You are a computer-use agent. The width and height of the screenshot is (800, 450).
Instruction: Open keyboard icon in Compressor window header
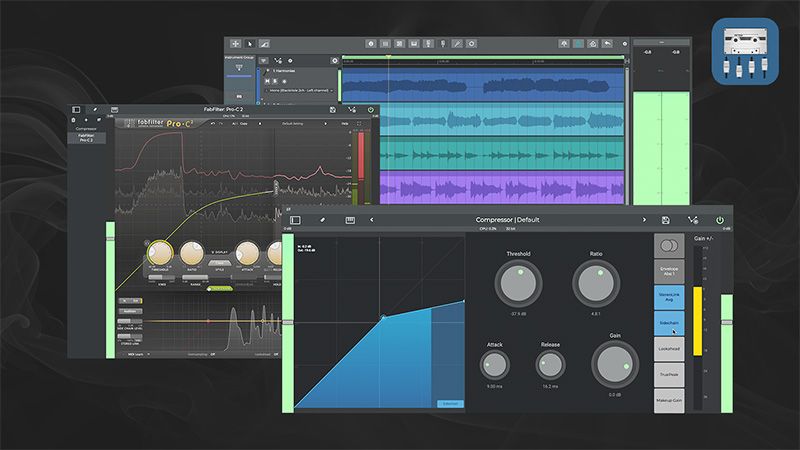point(350,220)
